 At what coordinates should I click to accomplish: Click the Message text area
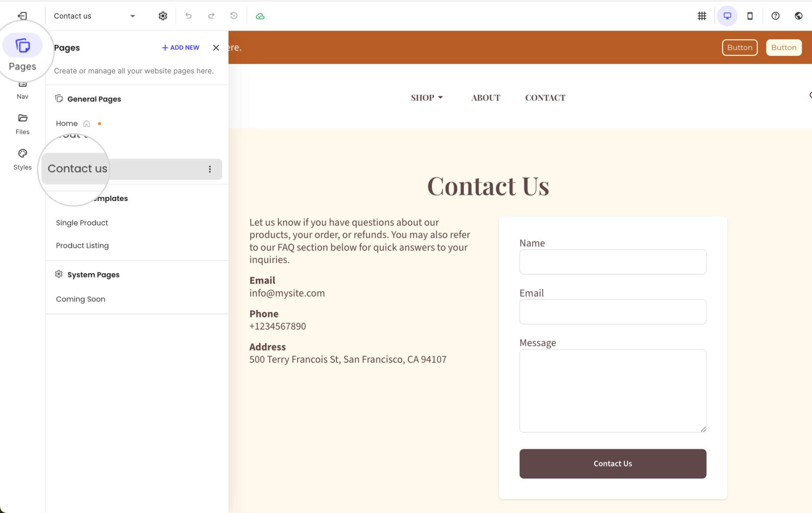(613, 391)
